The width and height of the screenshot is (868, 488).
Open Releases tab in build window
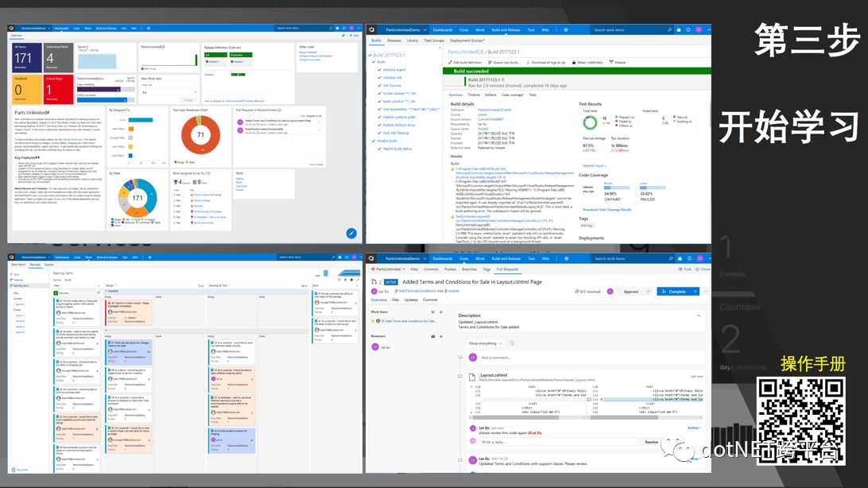click(x=394, y=41)
